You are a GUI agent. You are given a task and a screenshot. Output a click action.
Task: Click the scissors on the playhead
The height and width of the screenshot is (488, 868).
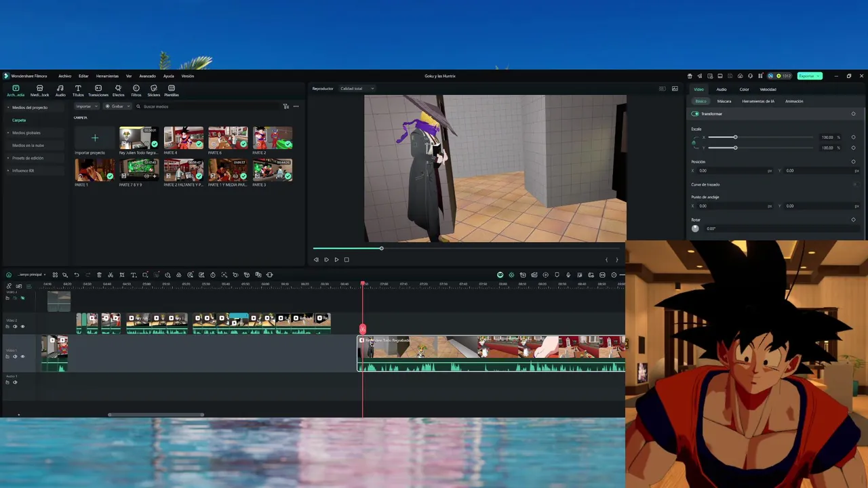tap(362, 329)
